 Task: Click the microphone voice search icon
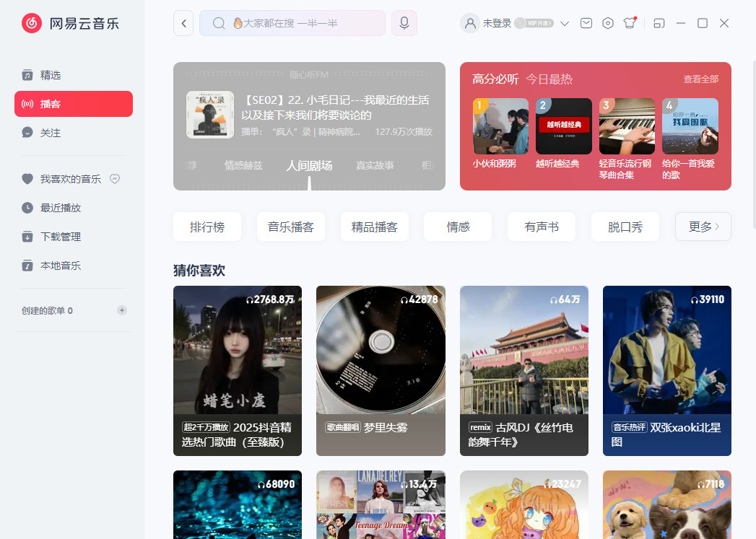404,23
